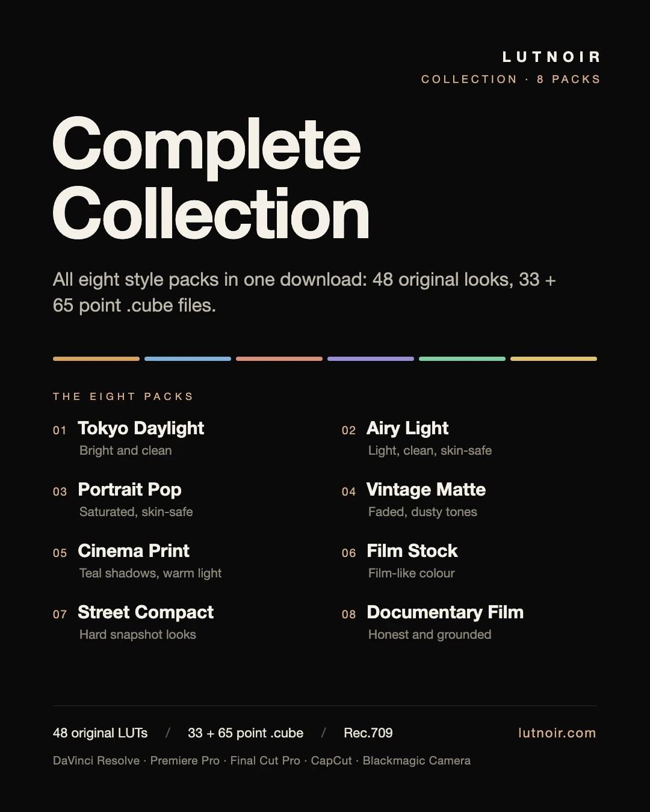Click the 'All eight style packs' description

[304, 292]
